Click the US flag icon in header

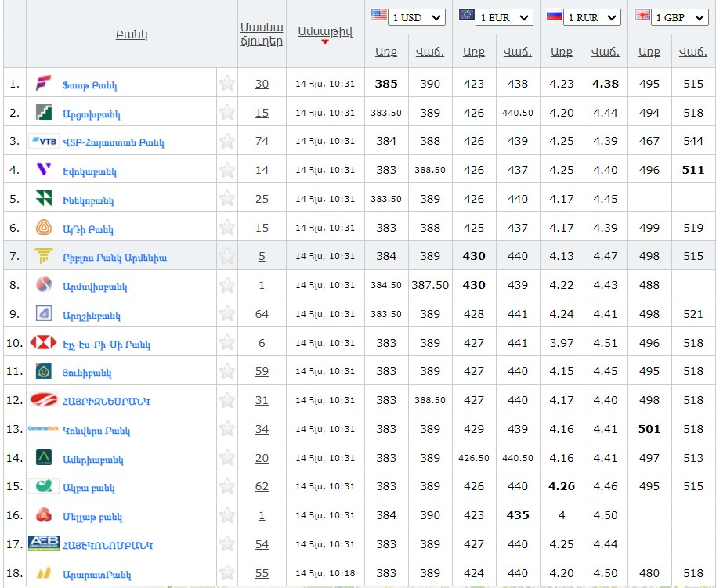pos(379,15)
